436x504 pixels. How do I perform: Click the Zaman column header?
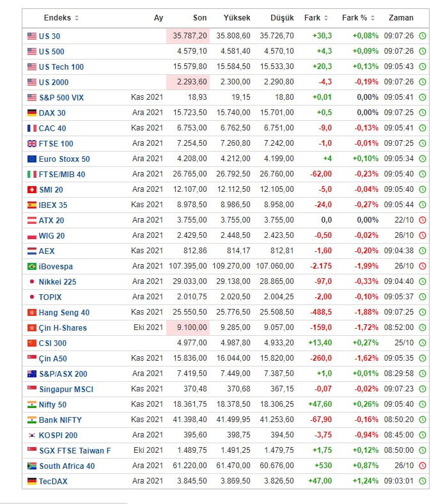401,18
